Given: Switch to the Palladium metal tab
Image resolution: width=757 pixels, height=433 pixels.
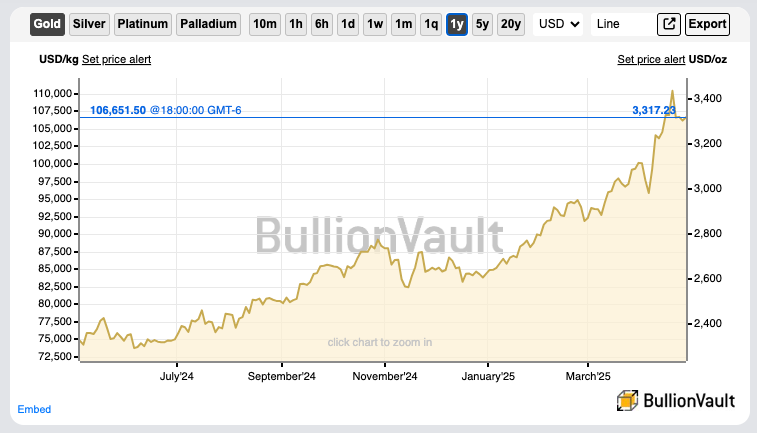Looking at the screenshot, I should pos(208,24).
